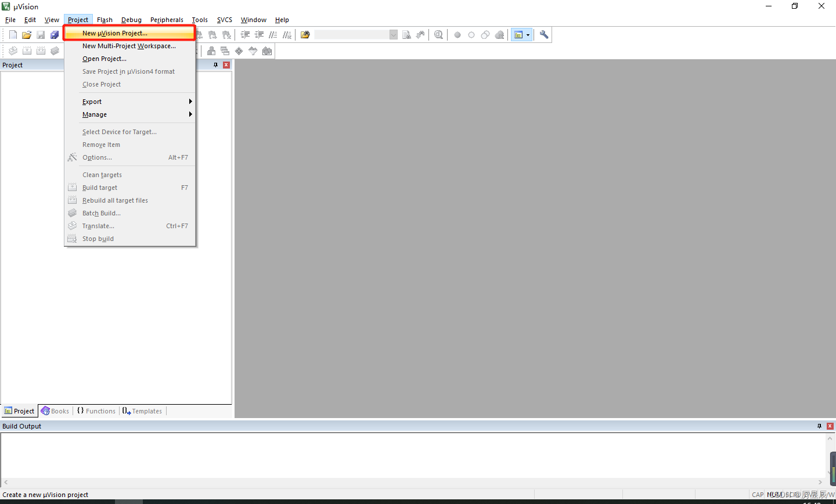Create a new file from toolbar
This screenshot has width=836, height=504.
pos(13,35)
